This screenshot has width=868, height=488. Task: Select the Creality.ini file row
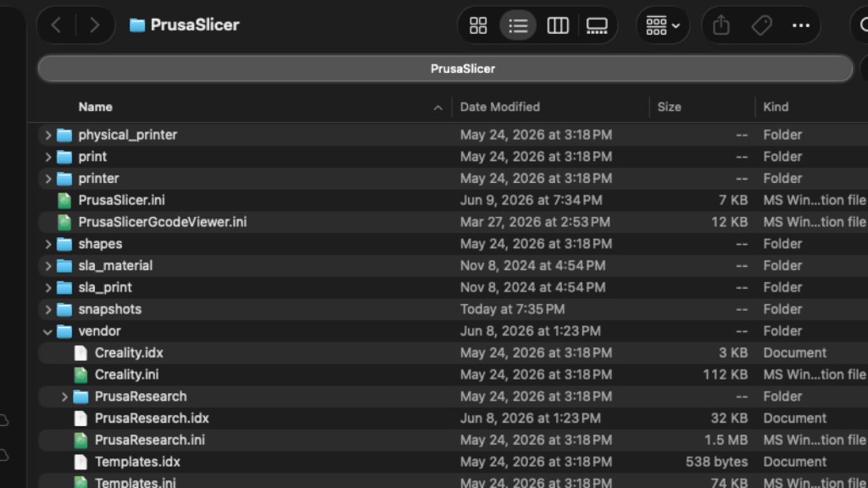(x=453, y=374)
